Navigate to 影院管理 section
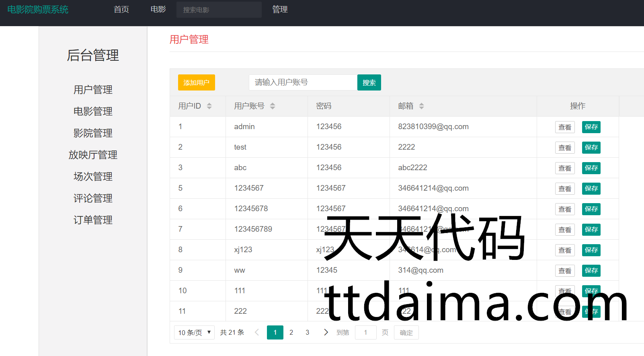The width and height of the screenshot is (644, 356). pos(93,133)
